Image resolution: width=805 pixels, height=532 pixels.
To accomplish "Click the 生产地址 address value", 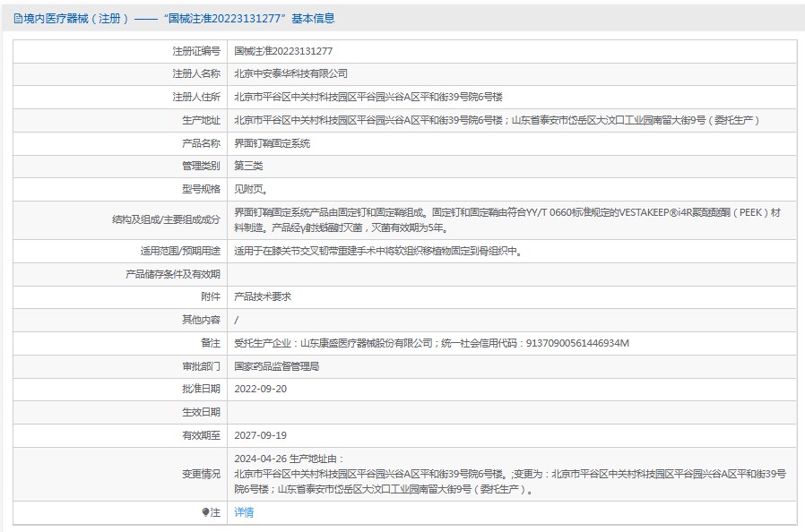I will (x=497, y=120).
